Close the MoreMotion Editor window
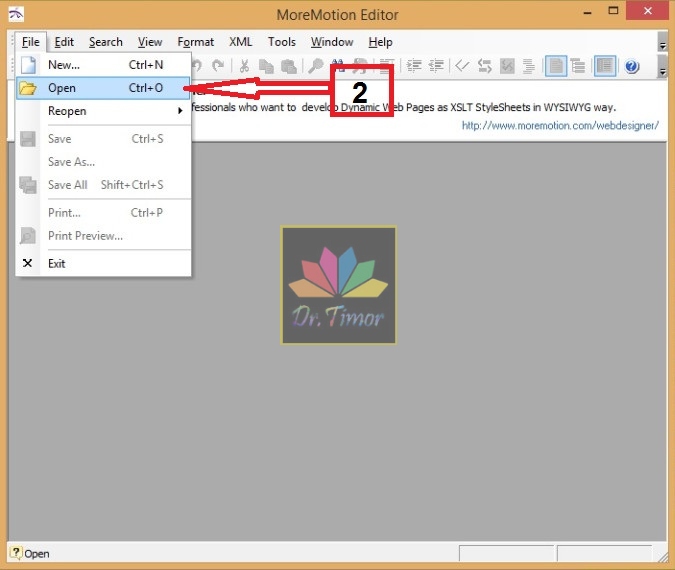 point(647,11)
